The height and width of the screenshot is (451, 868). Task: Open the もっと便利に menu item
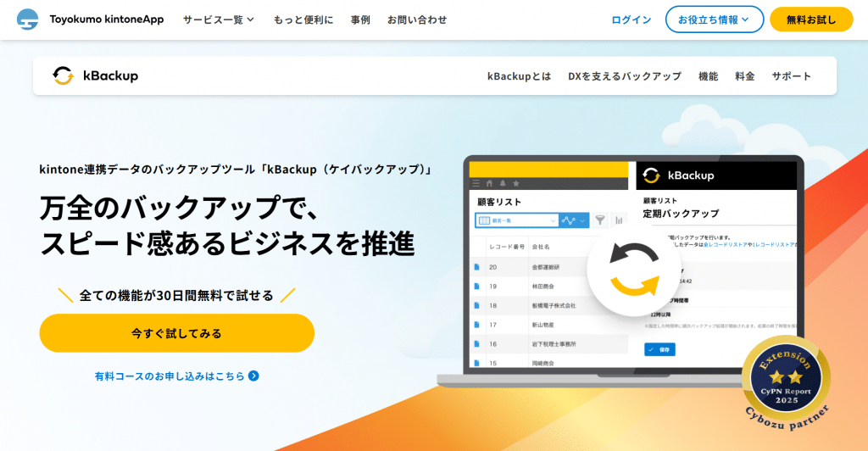[x=303, y=19]
